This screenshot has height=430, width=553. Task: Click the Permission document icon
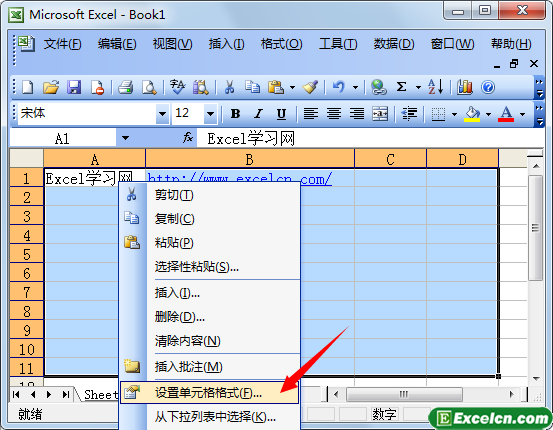click(x=97, y=87)
